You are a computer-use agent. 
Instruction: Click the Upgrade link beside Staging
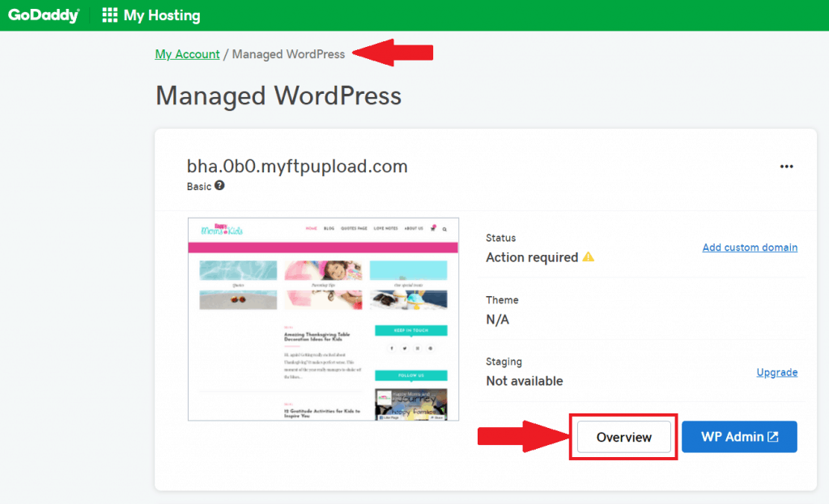(x=777, y=372)
